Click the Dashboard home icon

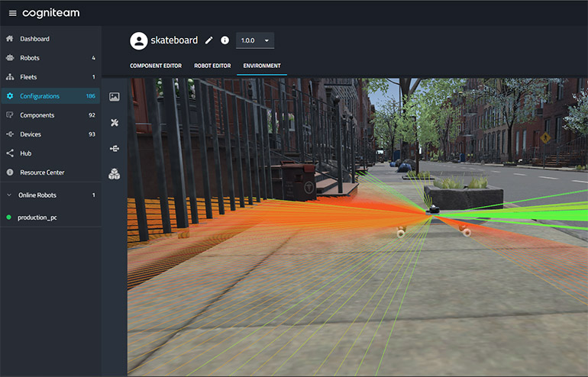coord(10,39)
